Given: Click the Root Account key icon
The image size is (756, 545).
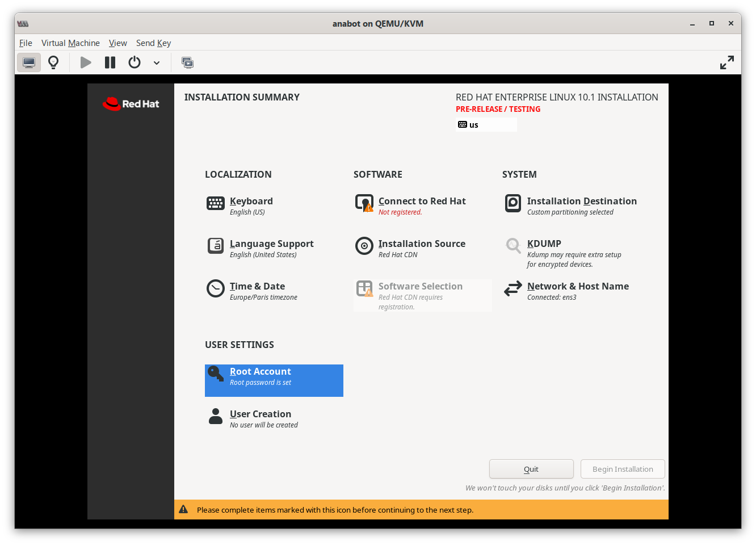Looking at the screenshot, I should tap(216, 374).
